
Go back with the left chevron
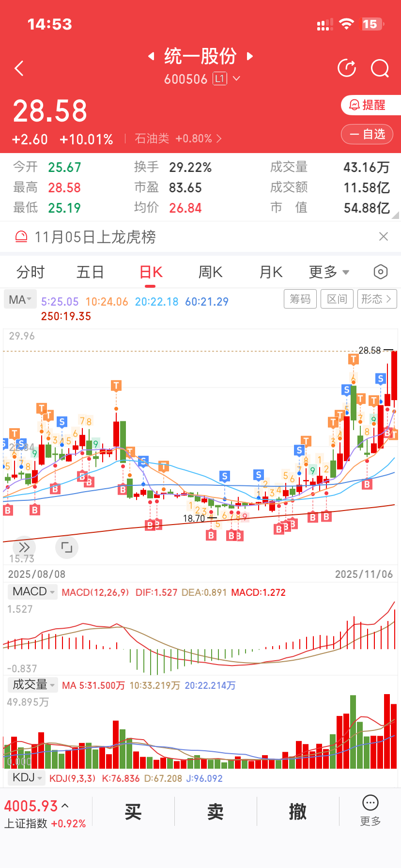(19, 68)
